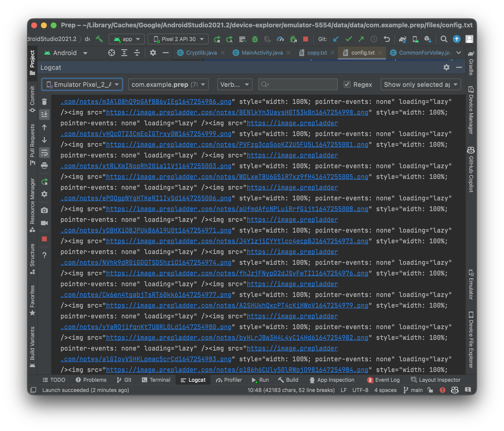Open the Verbose log level dropdown
This screenshot has height=431, width=504.
click(x=235, y=84)
